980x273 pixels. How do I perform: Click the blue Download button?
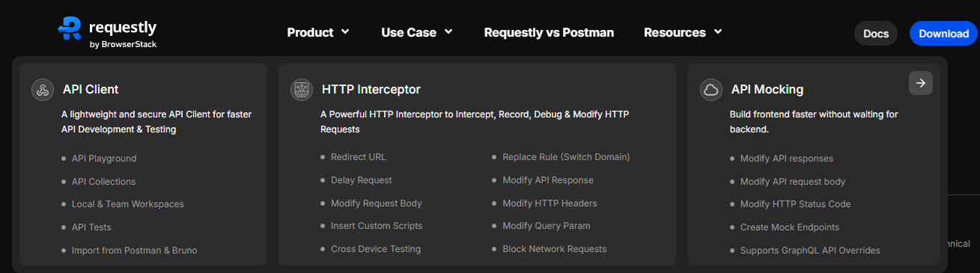coord(943,34)
